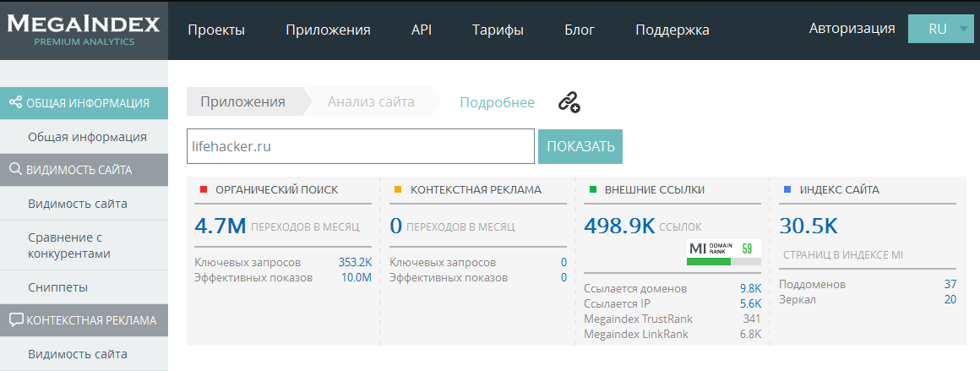This screenshot has width=980, height=371.
Task: Click Ключевых запросов label under organic search
Action: click(x=248, y=262)
